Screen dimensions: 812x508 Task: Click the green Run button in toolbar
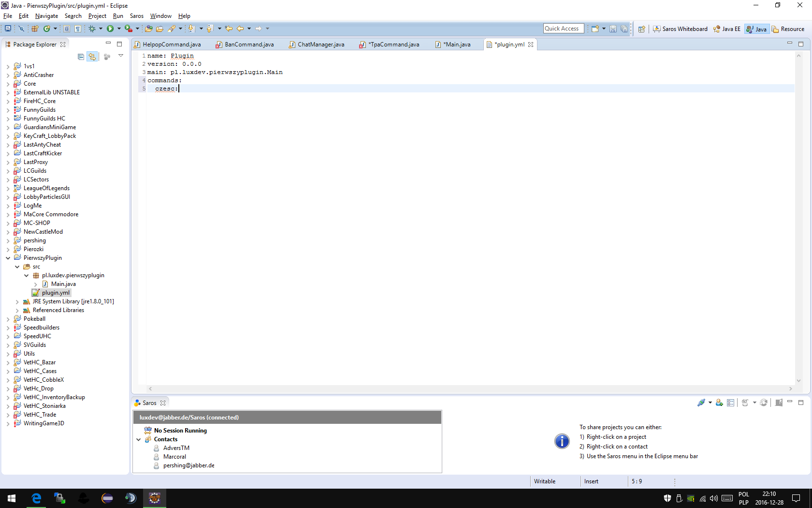(x=110, y=29)
